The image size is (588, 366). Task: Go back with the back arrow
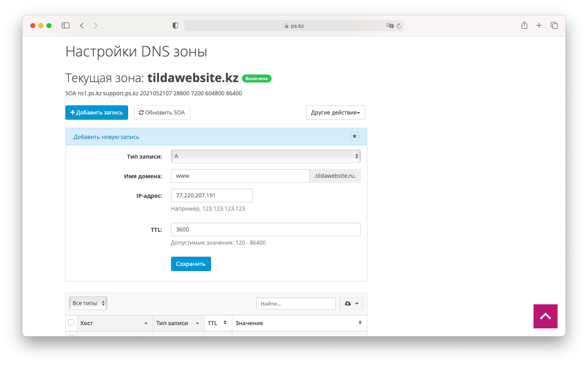click(x=82, y=26)
